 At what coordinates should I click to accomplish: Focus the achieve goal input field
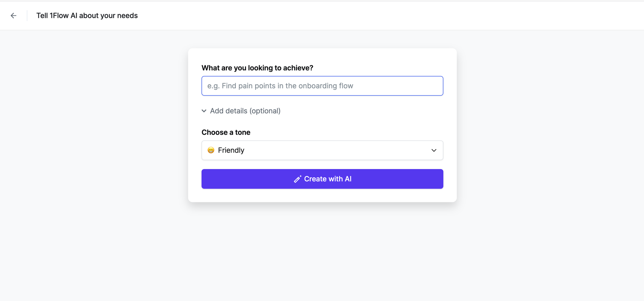322,86
